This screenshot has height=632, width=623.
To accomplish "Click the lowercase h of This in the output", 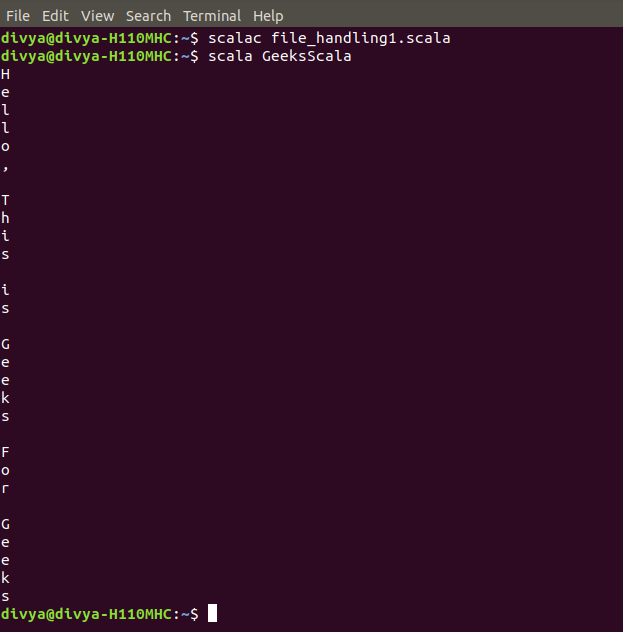I will (5, 218).
